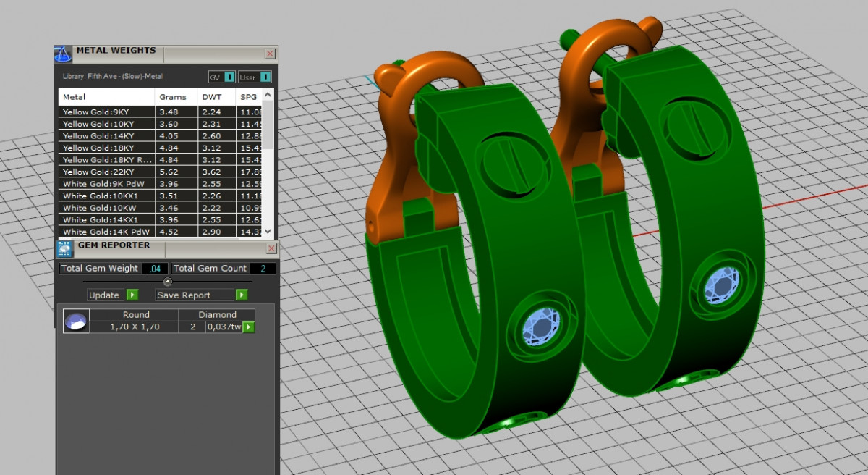Click the Total Gem Weight value field
868x475 pixels.
coord(155,269)
